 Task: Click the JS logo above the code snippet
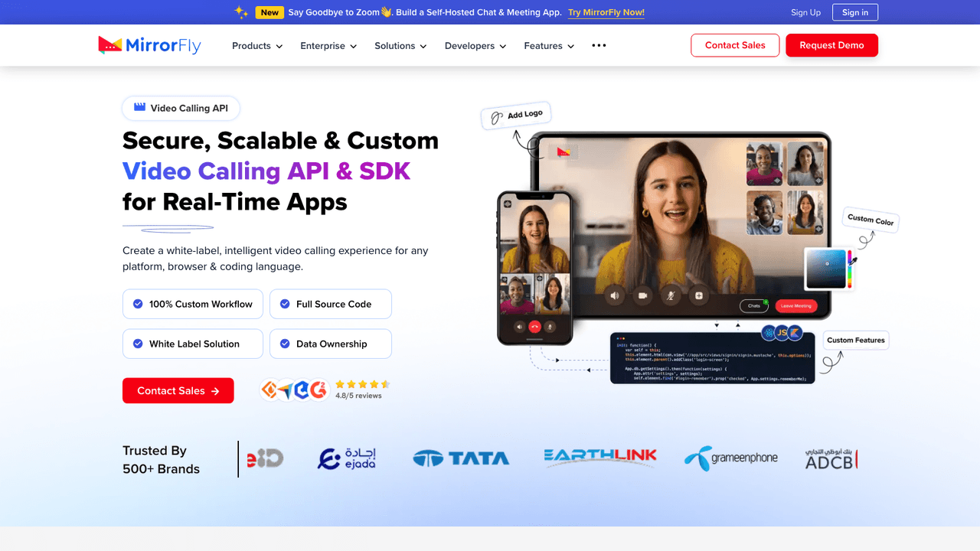[x=782, y=332]
